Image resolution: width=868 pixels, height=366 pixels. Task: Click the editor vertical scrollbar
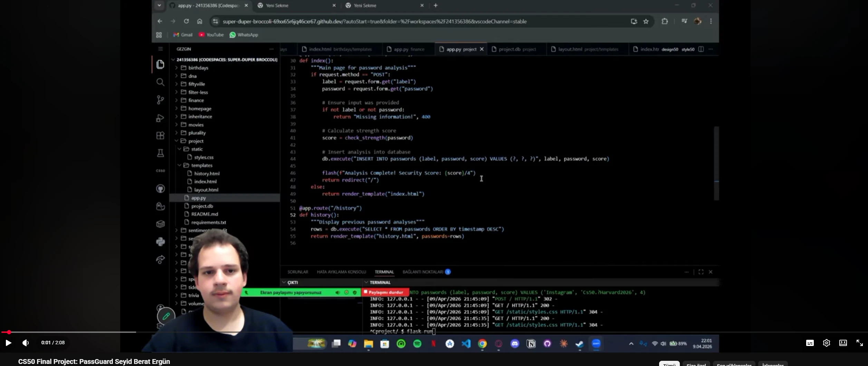click(716, 163)
